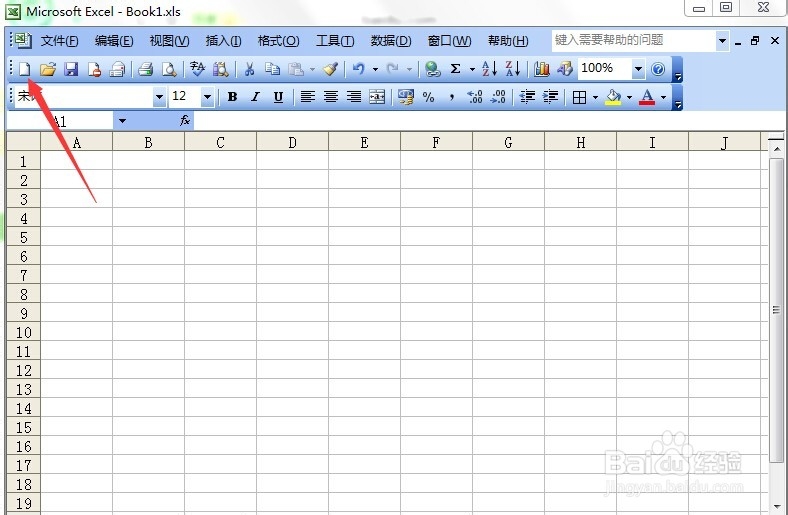Open the help question box dropdown

722,41
